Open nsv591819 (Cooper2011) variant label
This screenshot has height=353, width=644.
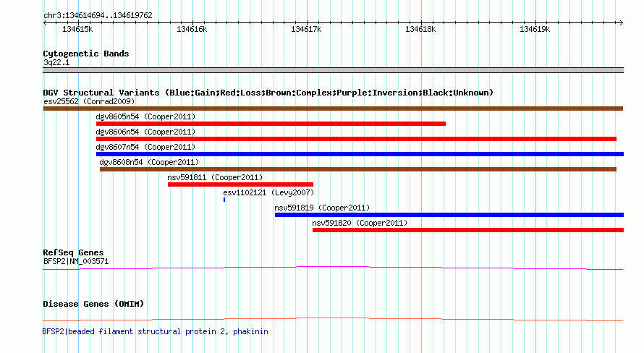click(322, 208)
